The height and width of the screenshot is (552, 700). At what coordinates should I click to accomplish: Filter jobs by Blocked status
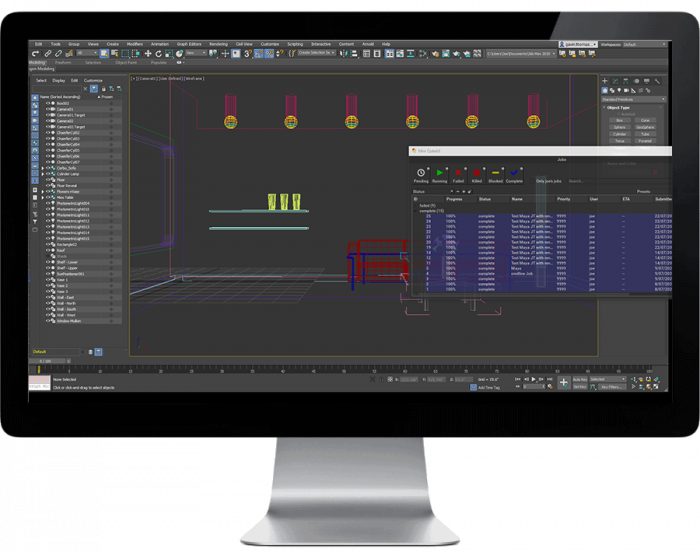pyautogui.click(x=496, y=175)
